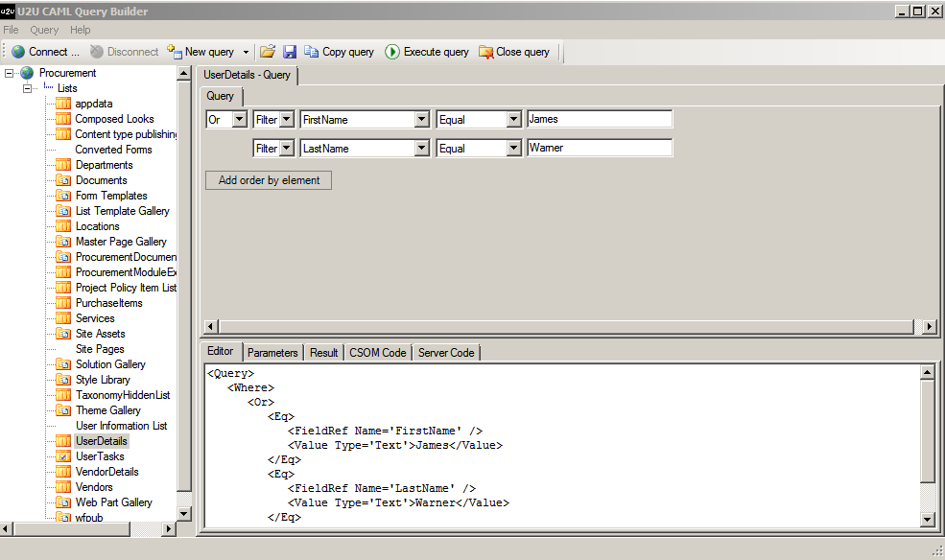The width and height of the screenshot is (945, 560).
Task: Click the Execute query play icon
Action: (392, 52)
